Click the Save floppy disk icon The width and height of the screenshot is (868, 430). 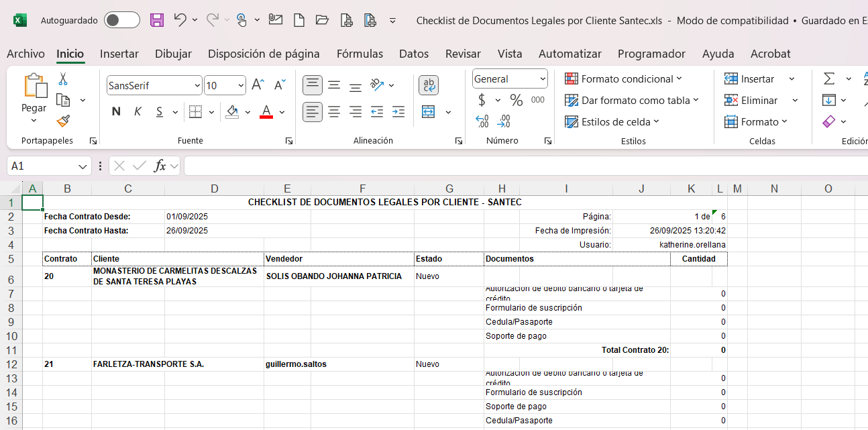pos(157,20)
